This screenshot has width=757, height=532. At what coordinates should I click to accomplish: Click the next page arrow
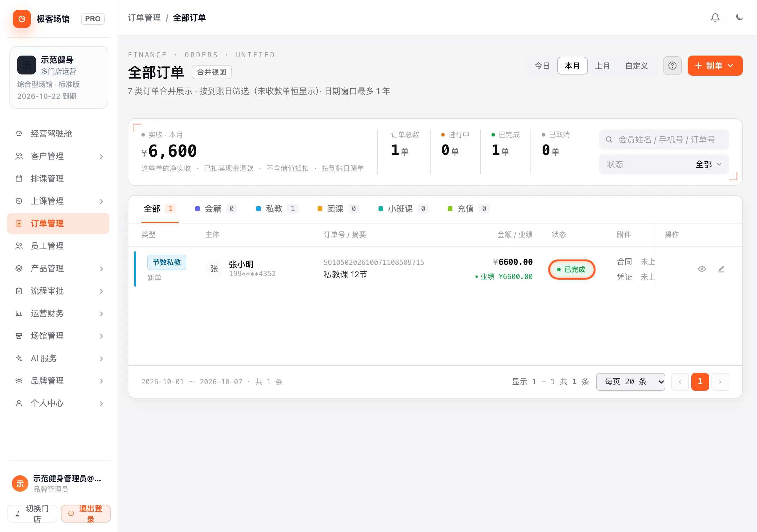pos(720,381)
